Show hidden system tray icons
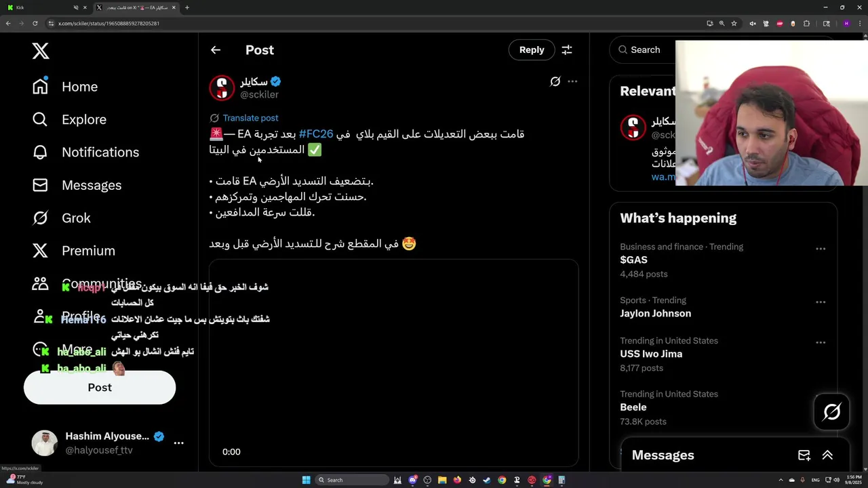This screenshot has height=488, width=868. (781, 480)
